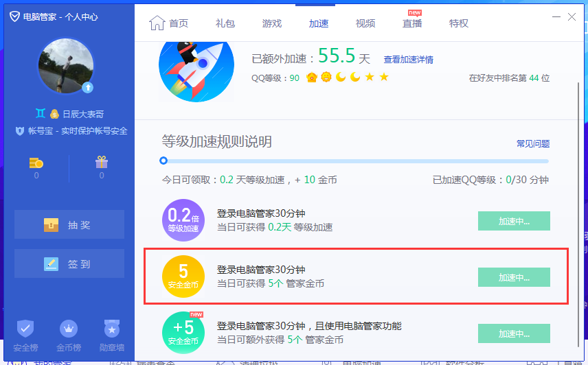Click the yellow 5 安全金币 badge
Viewport: 588px width, 365px height.
(x=183, y=276)
